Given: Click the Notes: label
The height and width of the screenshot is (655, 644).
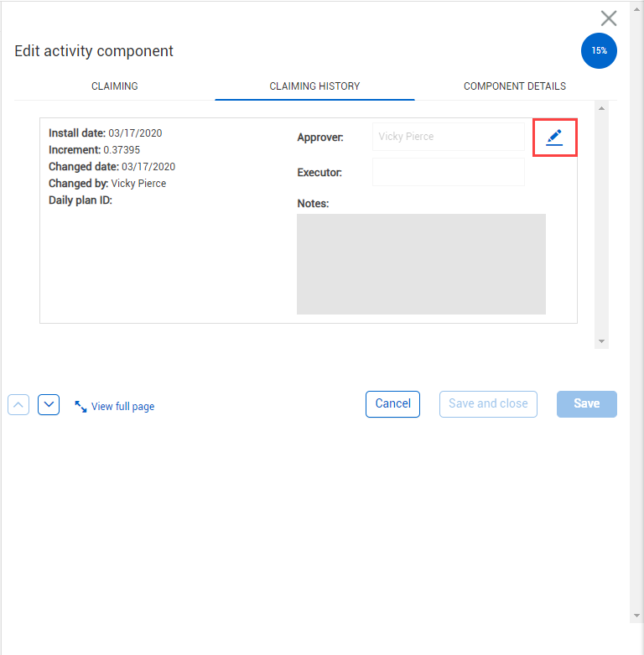Looking at the screenshot, I should point(313,204).
